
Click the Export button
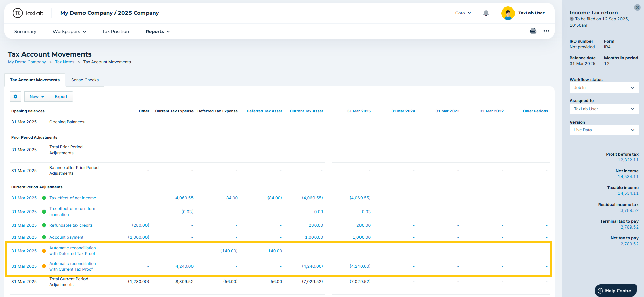(x=61, y=97)
